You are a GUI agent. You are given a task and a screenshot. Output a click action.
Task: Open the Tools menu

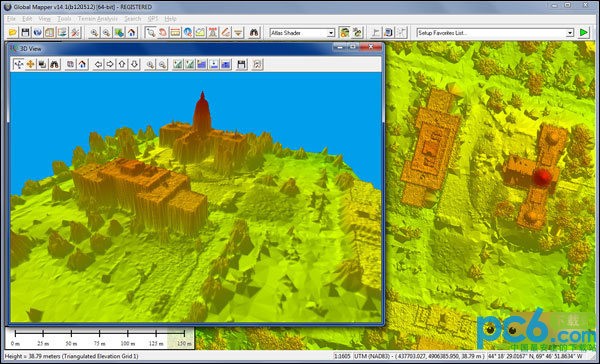[x=64, y=19]
